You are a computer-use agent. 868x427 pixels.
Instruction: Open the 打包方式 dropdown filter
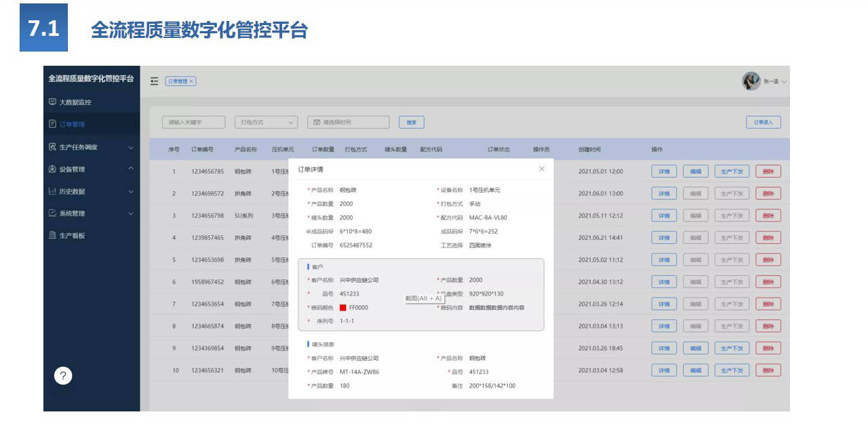(x=266, y=123)
